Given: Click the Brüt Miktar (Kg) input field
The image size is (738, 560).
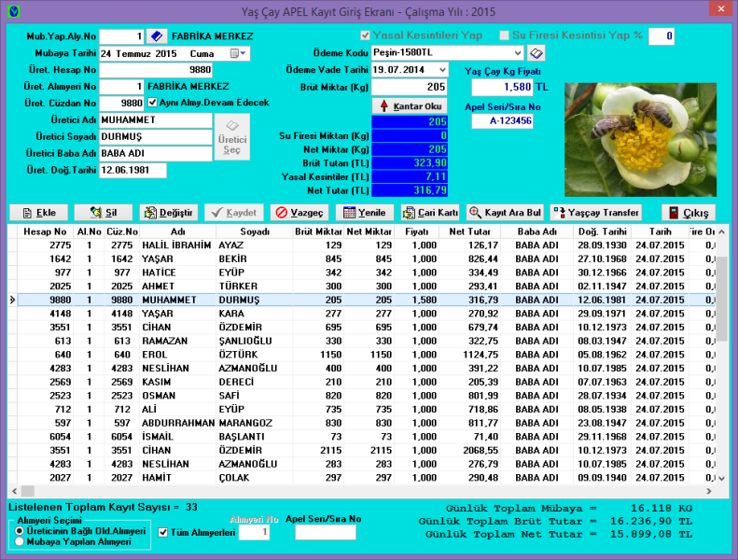Looking at the screenshot, I should 409,87.
